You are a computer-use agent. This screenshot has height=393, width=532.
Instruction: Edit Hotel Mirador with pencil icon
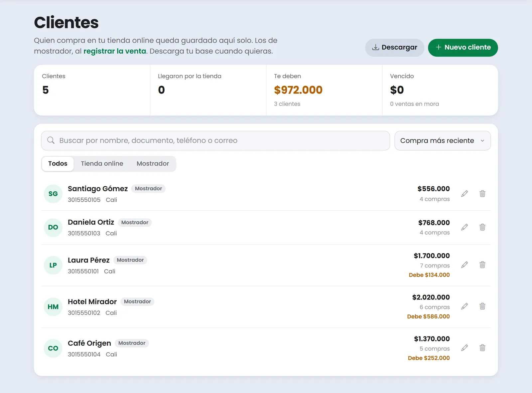click(465, 306)
